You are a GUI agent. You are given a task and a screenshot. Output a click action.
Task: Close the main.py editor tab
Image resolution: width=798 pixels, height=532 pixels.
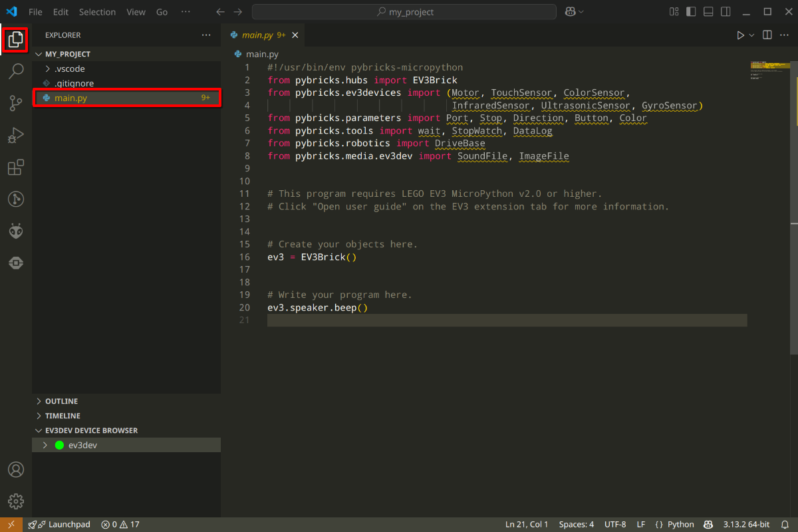coord(295,35)
